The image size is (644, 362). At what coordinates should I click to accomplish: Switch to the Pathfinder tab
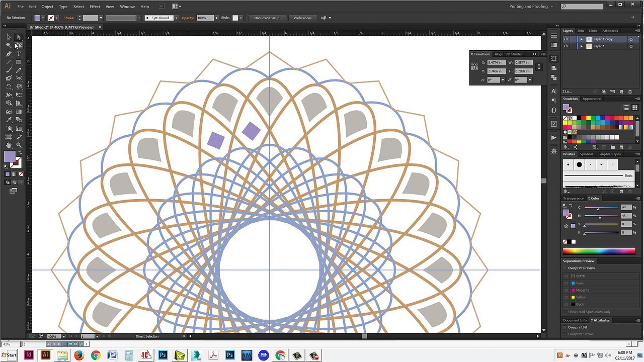pos(514,54)
